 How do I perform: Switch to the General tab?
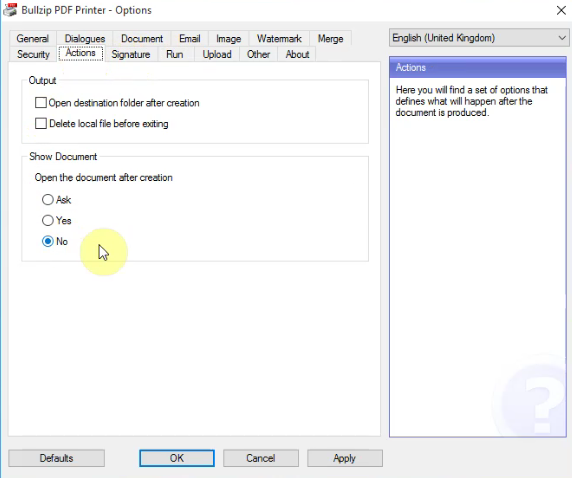pyautogui.click(x=32, y=39)
